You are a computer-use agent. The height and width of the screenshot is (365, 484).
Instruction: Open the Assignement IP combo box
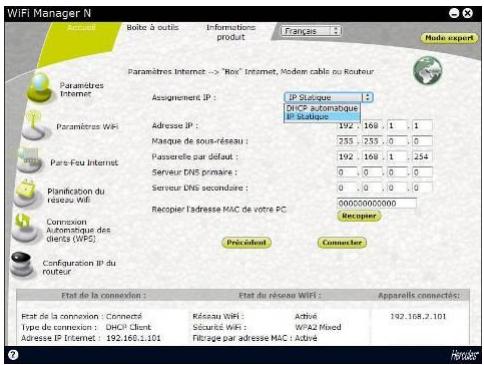(x=329, y=97)
